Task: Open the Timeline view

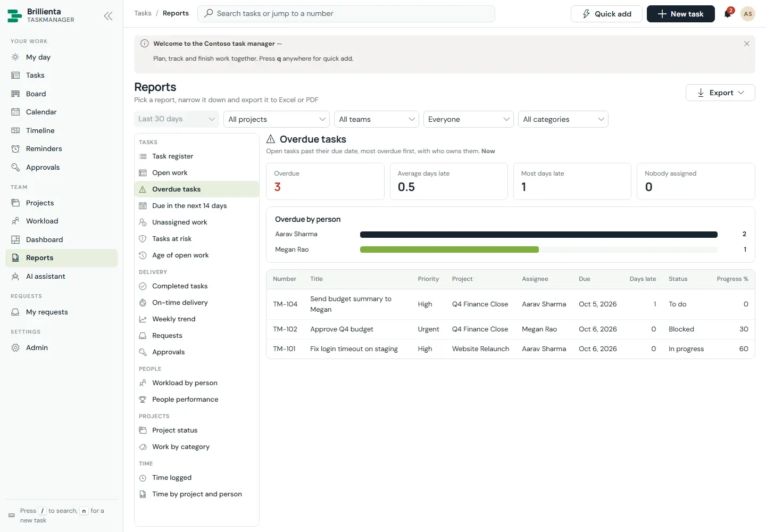Action: 61,130
